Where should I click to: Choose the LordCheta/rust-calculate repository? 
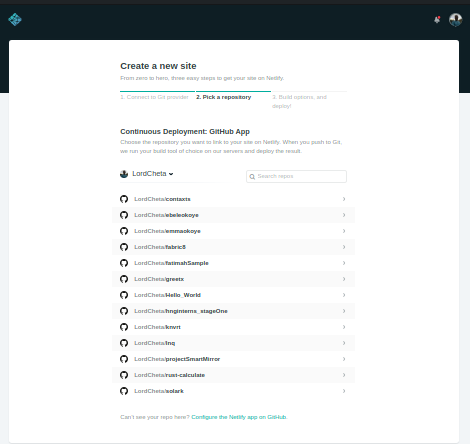pyautogui.click(x=233, y=375)
